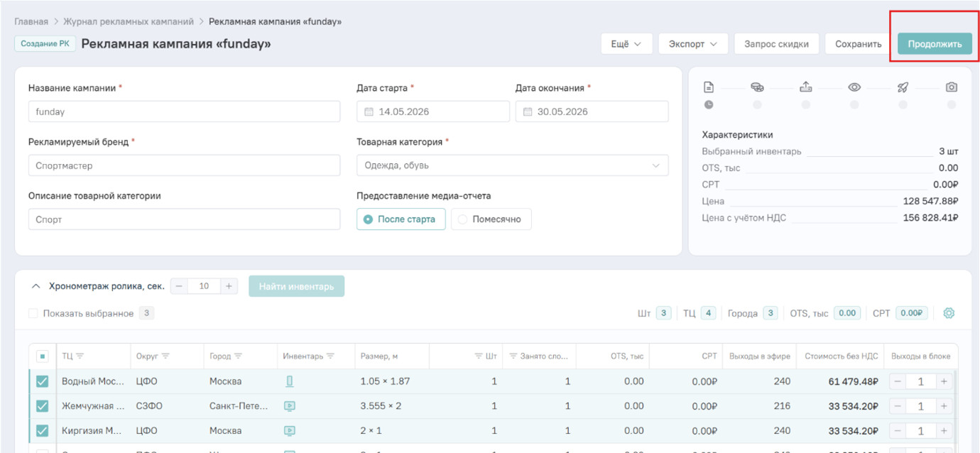
Task: Click the rocket launch stage icon
Action: (x=903, y=87)
